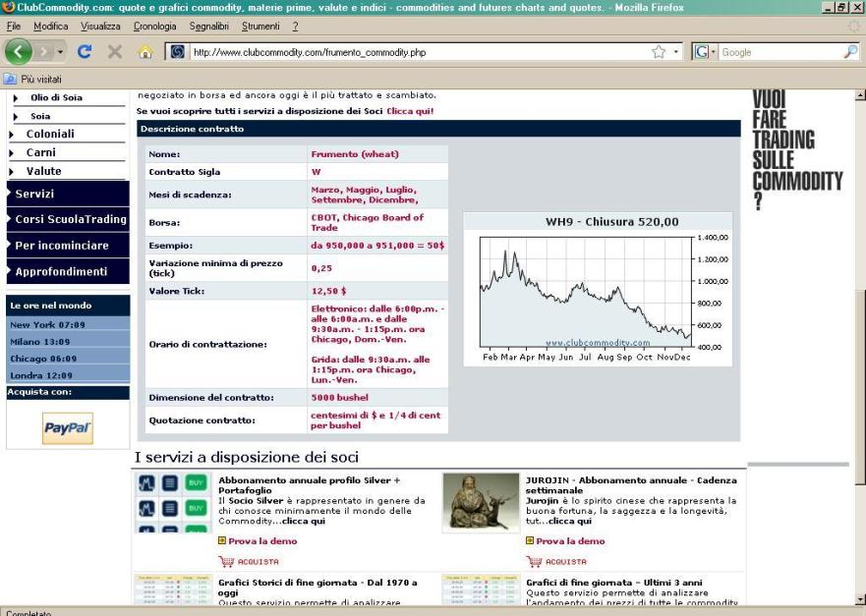The height and width of the screenshot is (616, 866).
Task: Open the File menu
Action: 14,26
